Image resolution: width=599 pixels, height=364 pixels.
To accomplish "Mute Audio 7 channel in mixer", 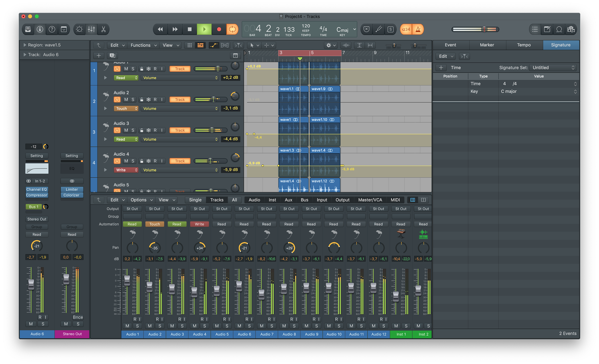I will point(261,326).
